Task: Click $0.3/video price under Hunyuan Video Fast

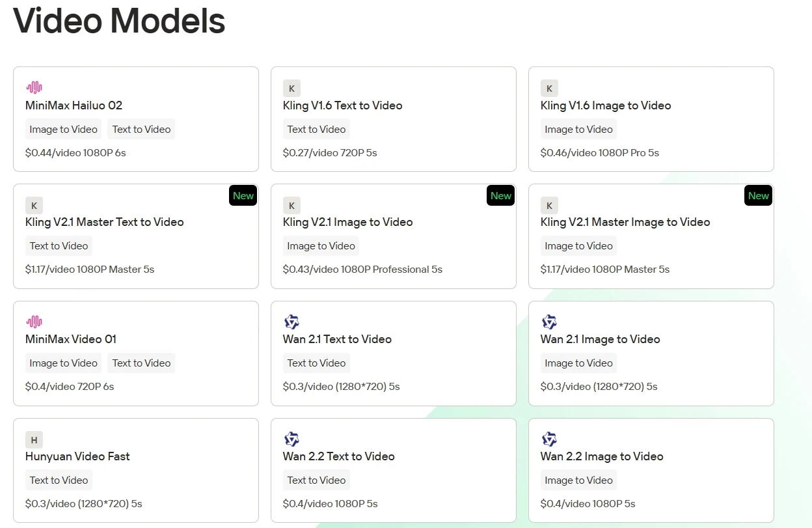Action: click(83, 503)
